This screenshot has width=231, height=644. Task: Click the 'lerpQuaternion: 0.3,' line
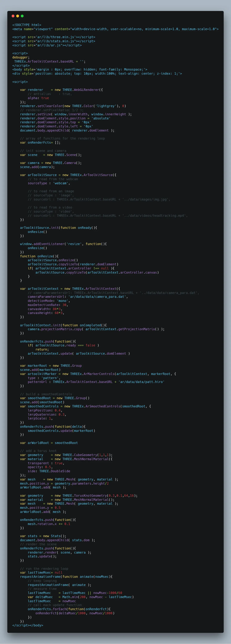coord(47,415)
